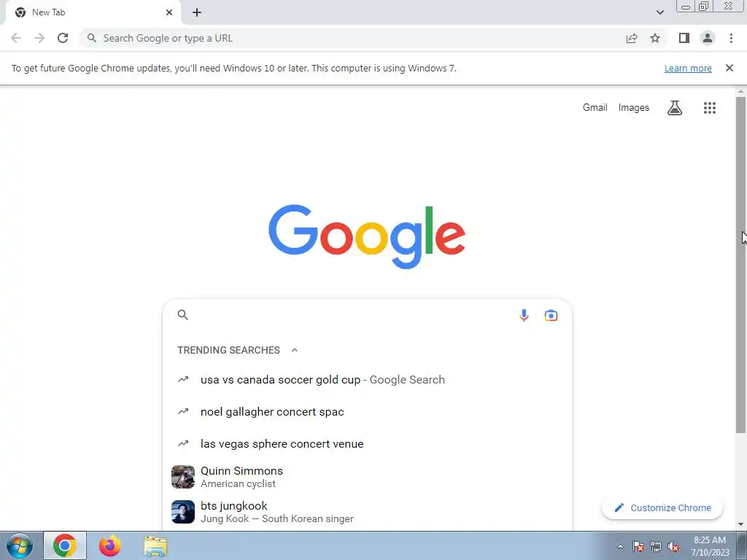Close the New Tab tab
This screenshot has height=560, width=747.
[x=169, y=12]
